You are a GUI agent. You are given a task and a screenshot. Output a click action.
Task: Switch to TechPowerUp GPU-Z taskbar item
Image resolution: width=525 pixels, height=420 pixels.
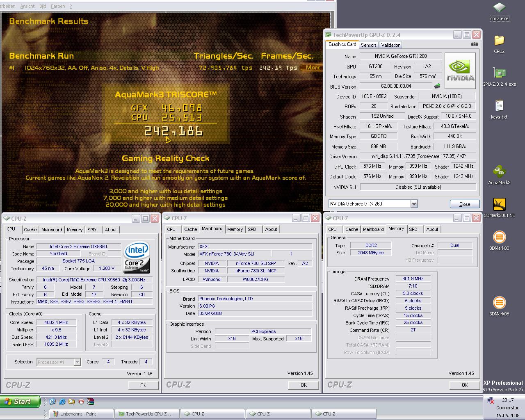coord(147,414)
